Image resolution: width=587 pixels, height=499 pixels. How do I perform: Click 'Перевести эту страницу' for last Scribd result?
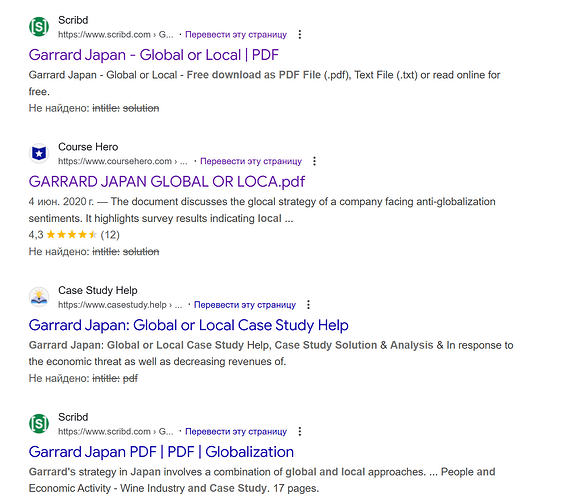pos(236,431)
